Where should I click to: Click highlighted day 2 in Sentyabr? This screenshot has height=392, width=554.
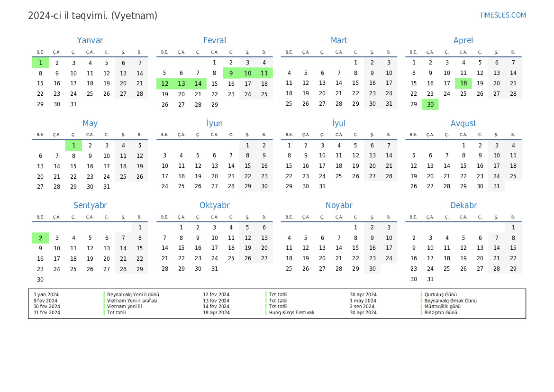tap(40, 238)
